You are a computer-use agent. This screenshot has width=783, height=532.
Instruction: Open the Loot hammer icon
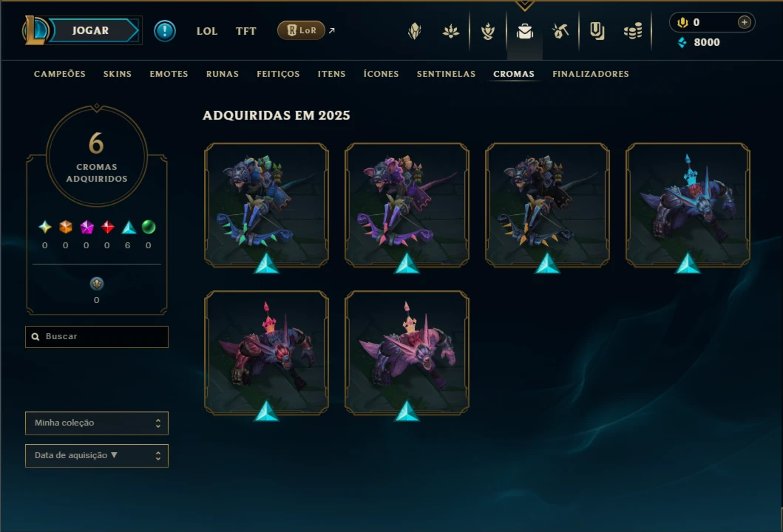point(560,32)
